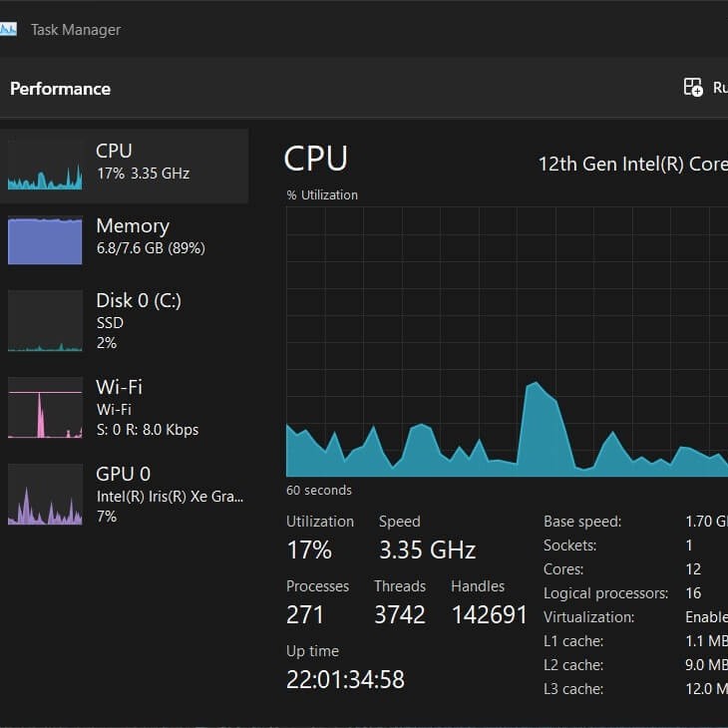
Task: Click the Processes label
Action: [x=317, y=586]
